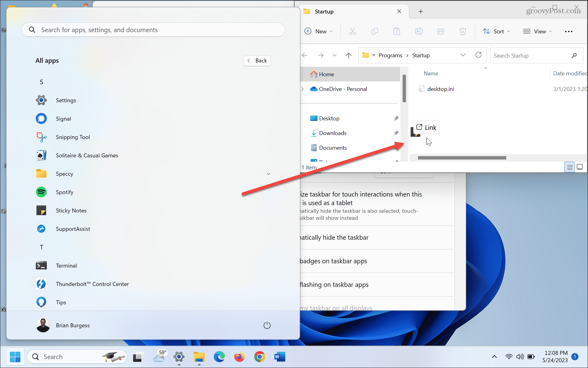Select the desktop.ini file

tap(441, 89)
